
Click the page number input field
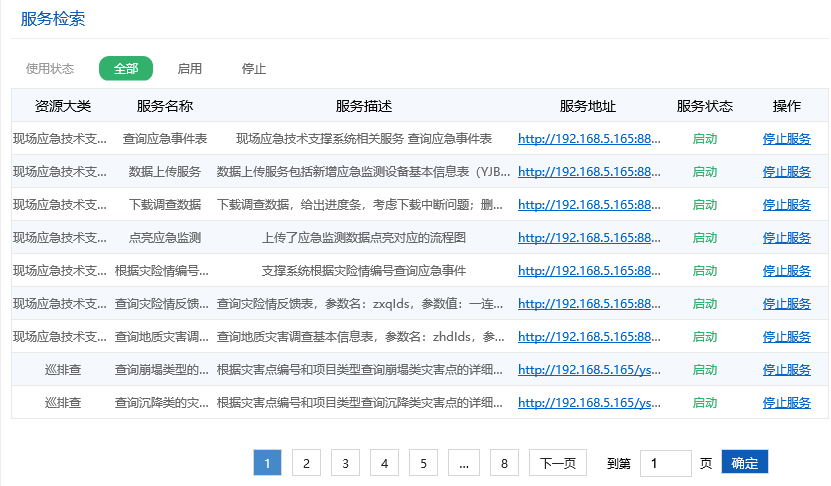click(665, 463)
